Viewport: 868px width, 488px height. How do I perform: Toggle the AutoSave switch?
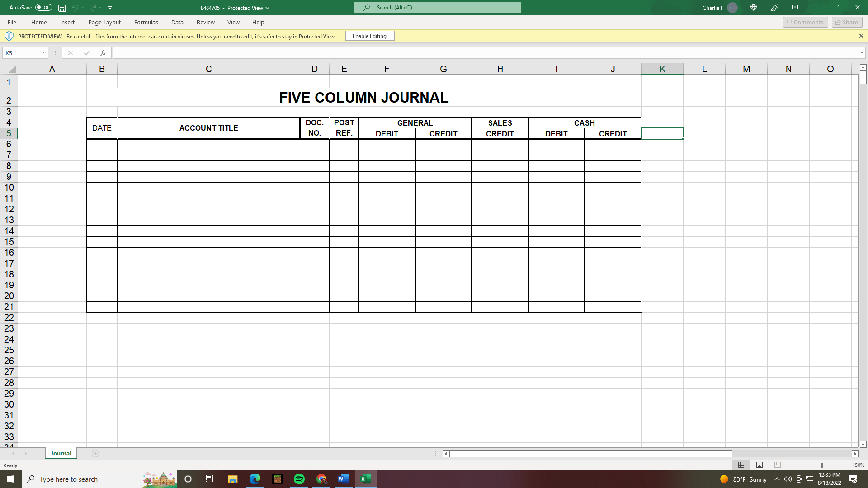pyautogui.click(x=44, y=8)
